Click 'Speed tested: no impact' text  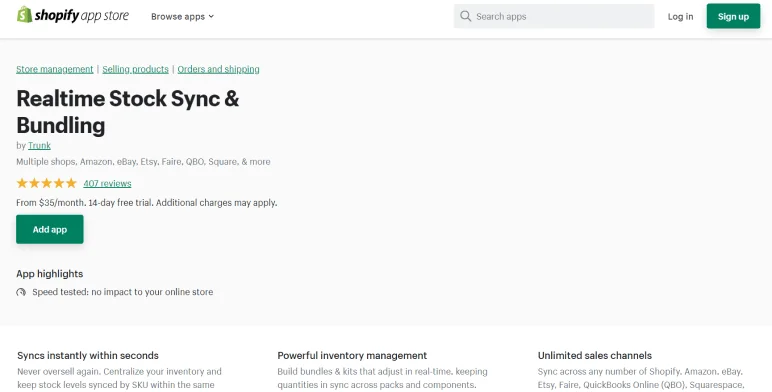pos(123,292)
